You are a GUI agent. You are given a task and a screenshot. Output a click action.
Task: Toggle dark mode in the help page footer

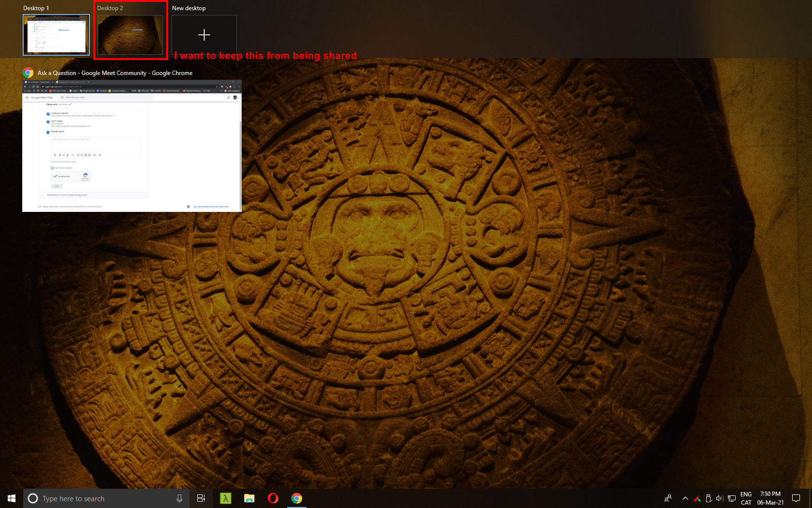point(188,206)
